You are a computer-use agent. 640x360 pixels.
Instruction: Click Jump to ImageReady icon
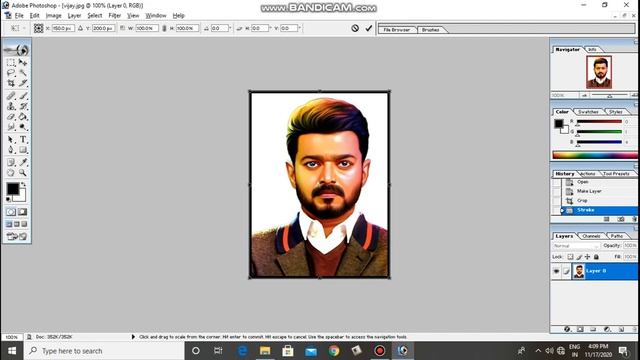pos(16,236)
